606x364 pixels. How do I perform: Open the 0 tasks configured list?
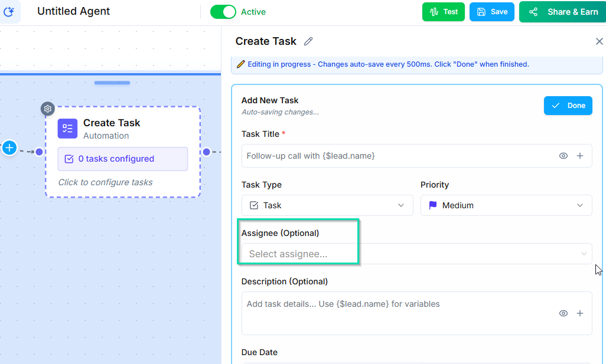tap(122, 159)
